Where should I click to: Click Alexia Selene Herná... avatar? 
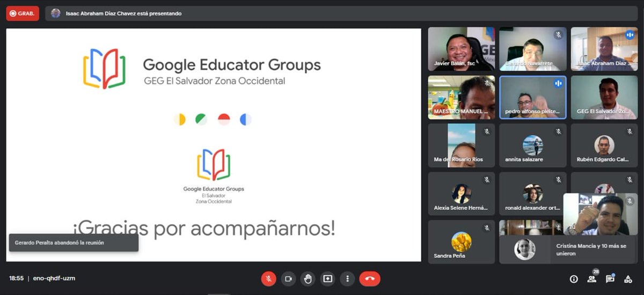tap(462, 193)
